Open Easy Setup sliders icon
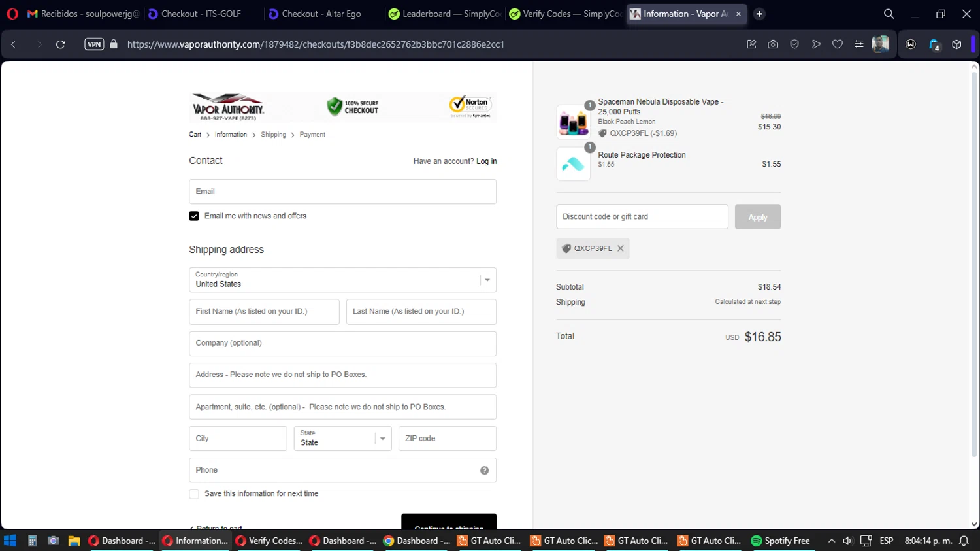Screen dimensions: 980x551 859,44
